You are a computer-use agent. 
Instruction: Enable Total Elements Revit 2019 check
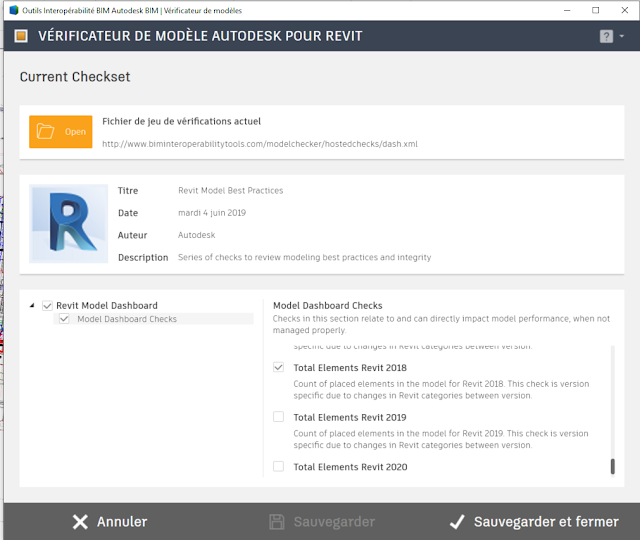pos(278,417)
